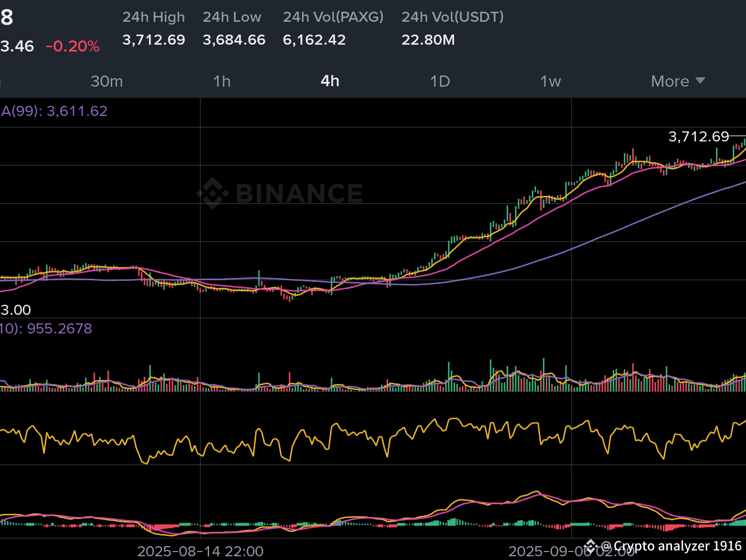746x560 pixels.
Task: Click the 24h Low value 3,684.66
Action: click(x=234, y=40)
